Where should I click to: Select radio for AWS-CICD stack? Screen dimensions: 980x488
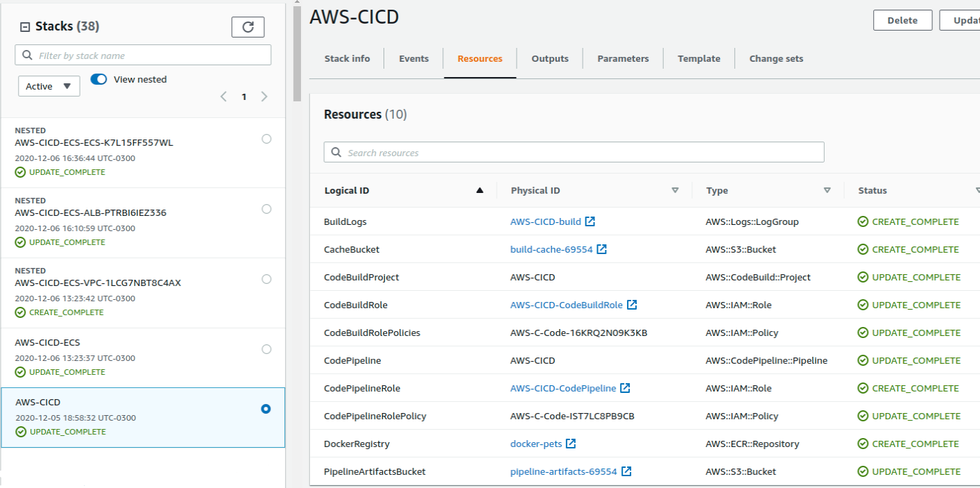pyautogui.click(x=266, y=409)
